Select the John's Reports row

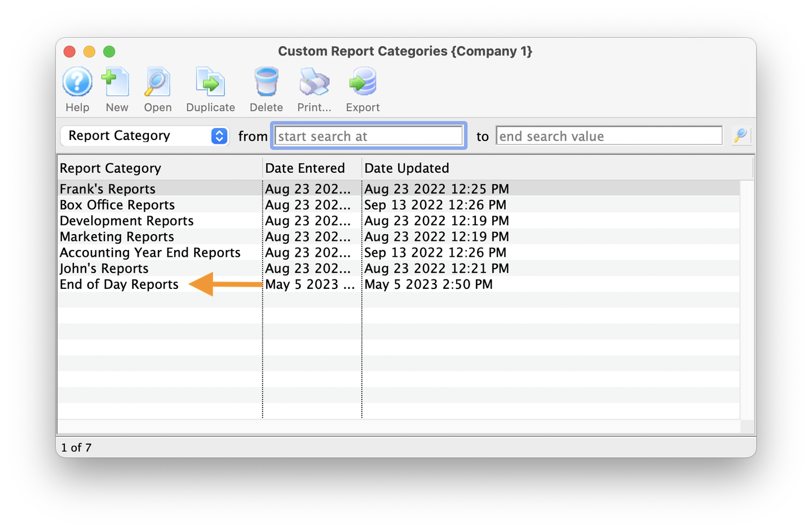click(399, 268)
